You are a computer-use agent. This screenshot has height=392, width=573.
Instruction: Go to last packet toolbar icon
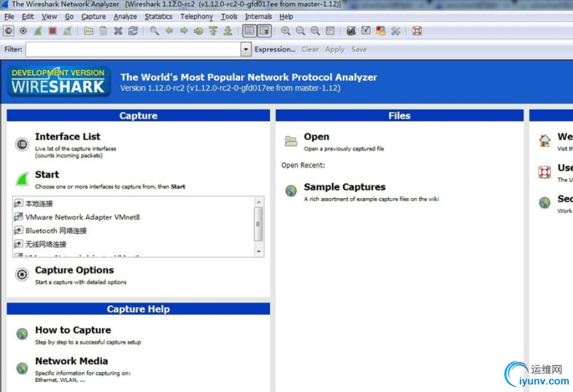click(227, 31)
